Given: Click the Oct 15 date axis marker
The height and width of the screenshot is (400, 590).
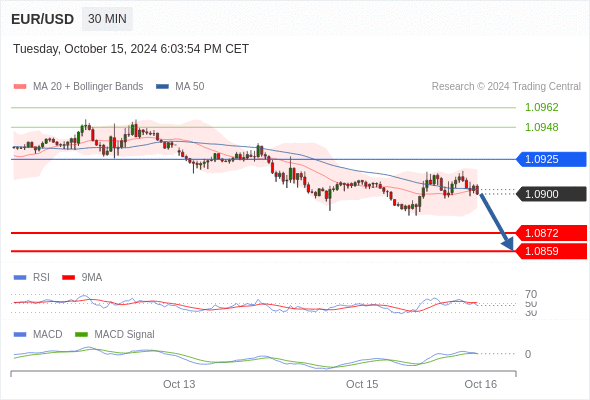Looking at the screenshot, I should click(362, 384).
